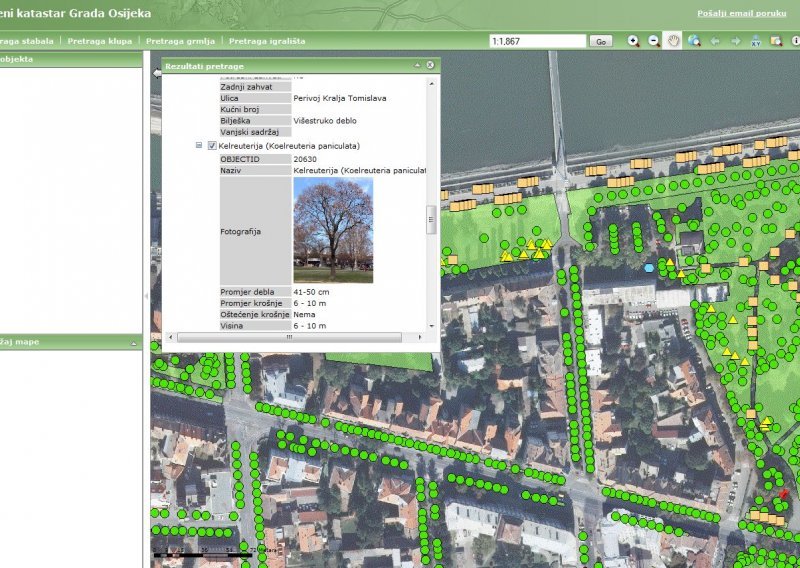This screenshot has height=568, width=800.
Task: Collapse the Rezultati pretrage panel arrow
Action: pos(417,65)
